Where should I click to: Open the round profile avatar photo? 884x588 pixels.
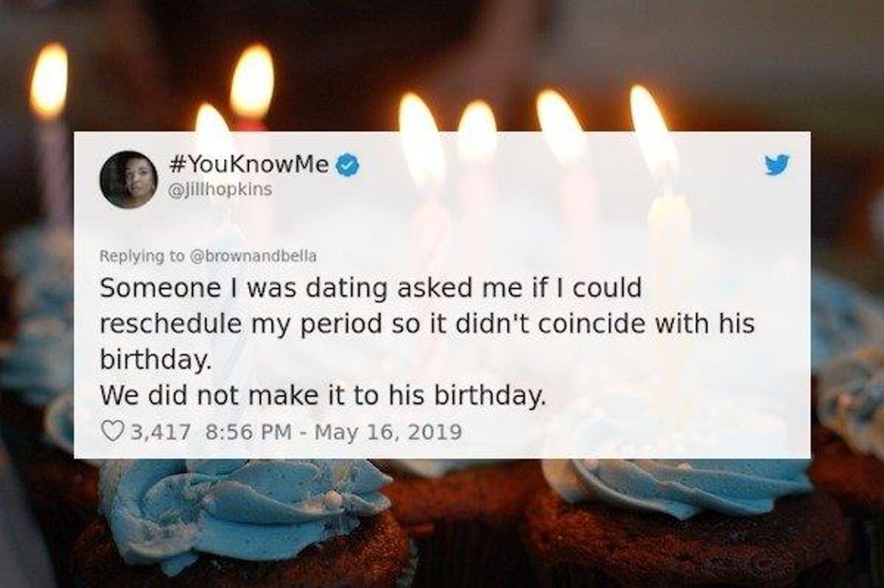[x=128, y=179]
